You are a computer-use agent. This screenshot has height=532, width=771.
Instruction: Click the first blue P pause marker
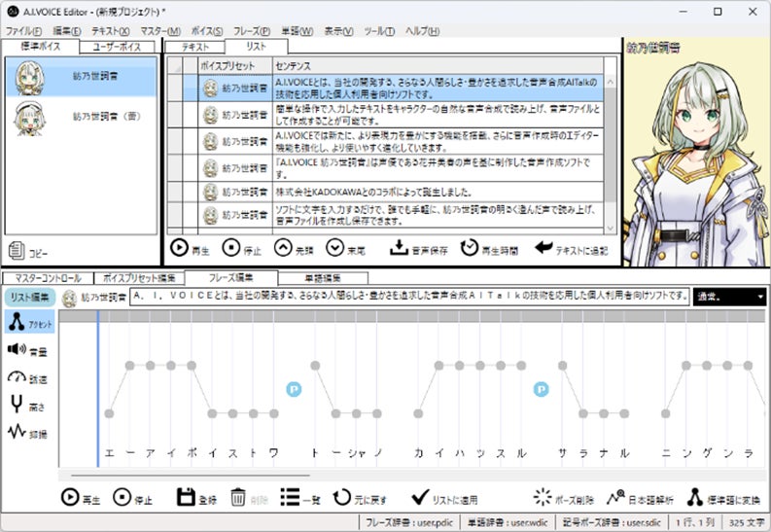coord(294,389)
